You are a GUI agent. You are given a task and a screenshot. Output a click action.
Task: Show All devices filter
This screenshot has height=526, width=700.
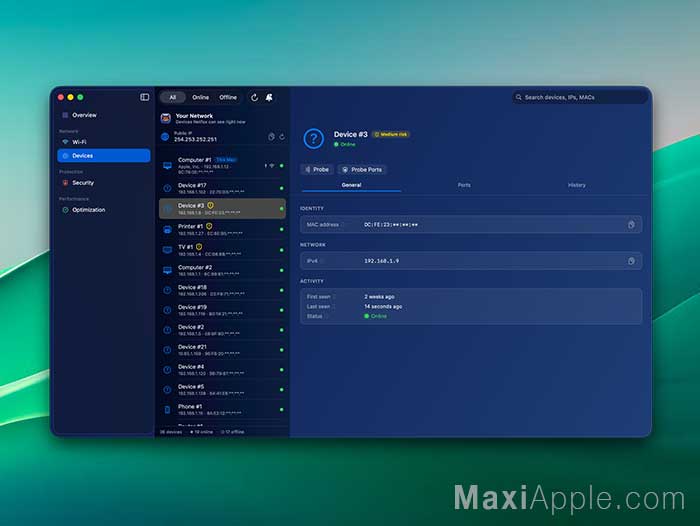[x=173, y=97]
